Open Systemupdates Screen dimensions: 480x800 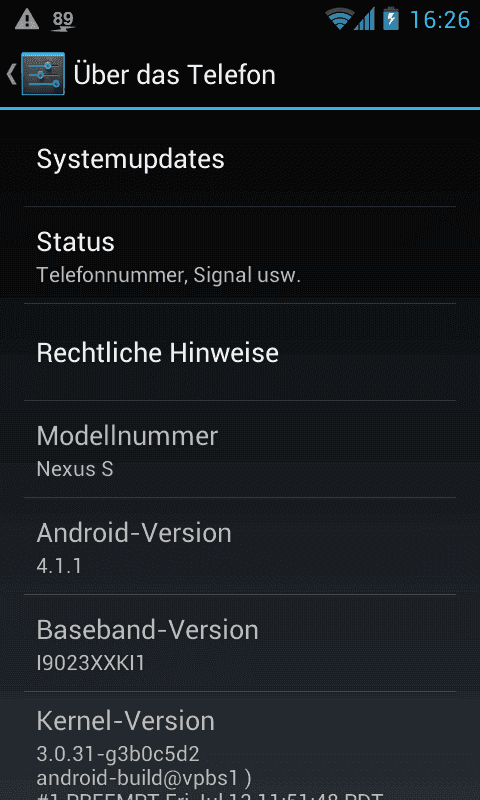coord(240,158)
